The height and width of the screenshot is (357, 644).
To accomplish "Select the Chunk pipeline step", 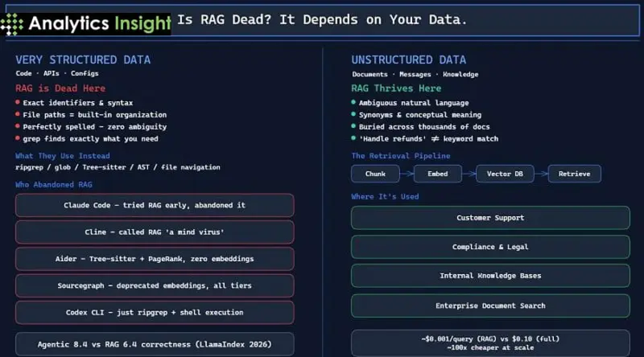I will click(x=377, y=174).
